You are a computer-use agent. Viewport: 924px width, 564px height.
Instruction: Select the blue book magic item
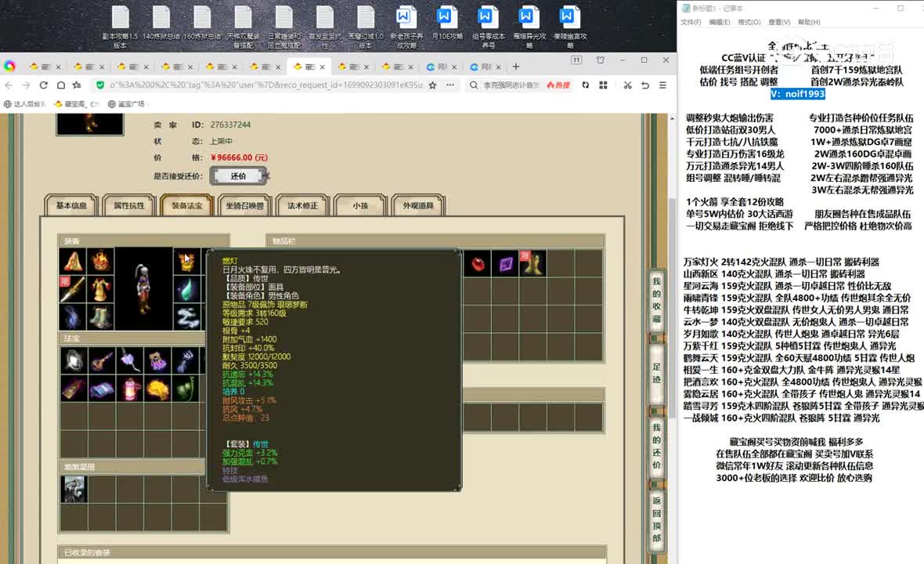(101, 389)
